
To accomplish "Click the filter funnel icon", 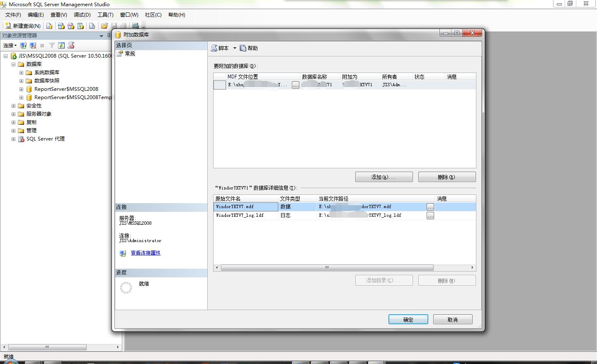I will (x=52, y=45).
